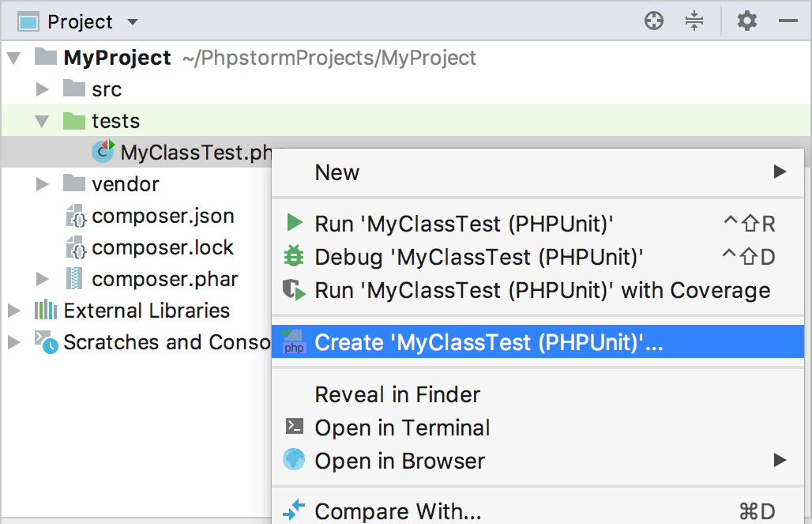Viewport: 812px width, 524px height.
Task: Expand the src folder
Action: click(42, 89)
